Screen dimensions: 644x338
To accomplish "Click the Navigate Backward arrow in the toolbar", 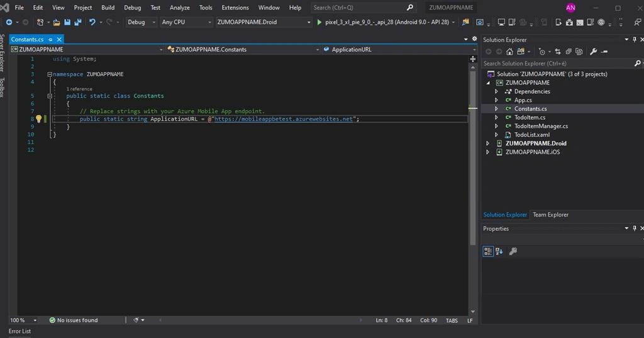I will click(x=9, y=22).
